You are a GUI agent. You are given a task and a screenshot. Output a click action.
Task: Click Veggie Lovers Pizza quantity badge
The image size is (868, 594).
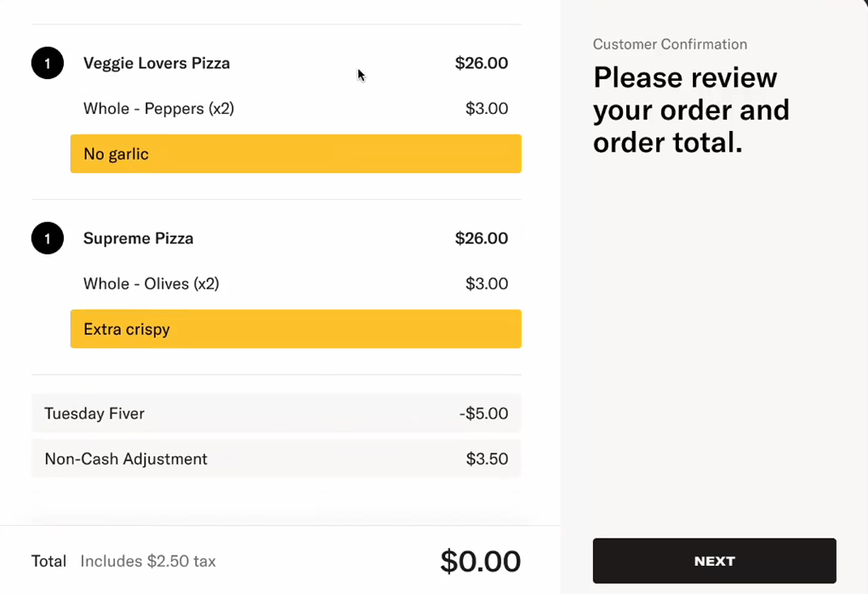(x=48, y=63)
